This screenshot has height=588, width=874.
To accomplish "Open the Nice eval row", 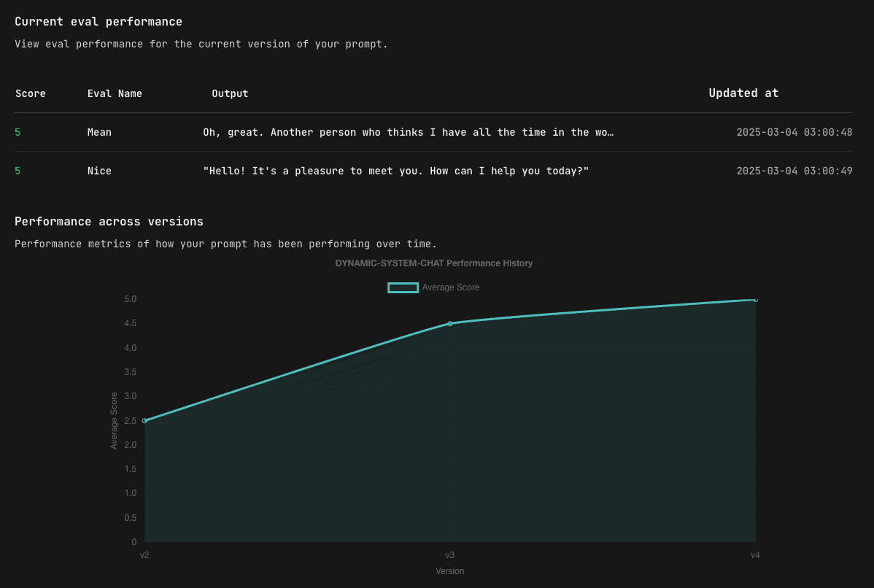I will pyautogui.click(x=433, y=171).
